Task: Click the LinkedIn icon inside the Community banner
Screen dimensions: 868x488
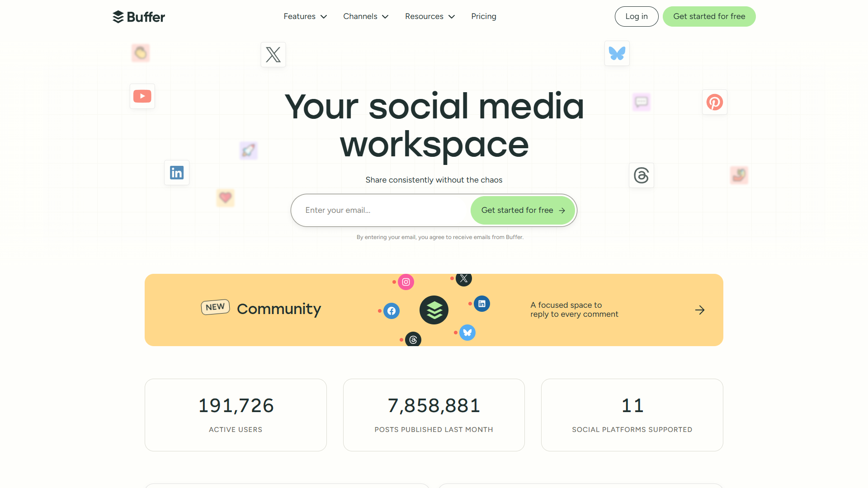Action: [x=482, y=304]
